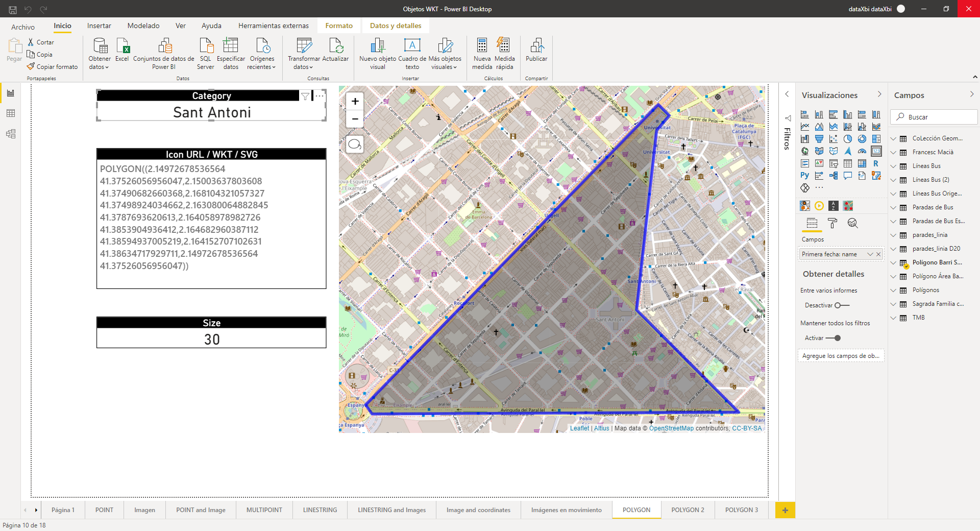Image resolution: width=980 pixels, height=531 pixels.
Task: Toggle the Entre varios informes switch
Action: coord(842,305)
